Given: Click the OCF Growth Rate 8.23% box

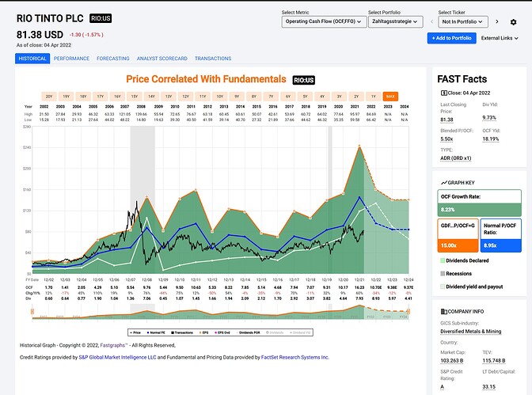Looking at the screenshot, I should point(480,203).
